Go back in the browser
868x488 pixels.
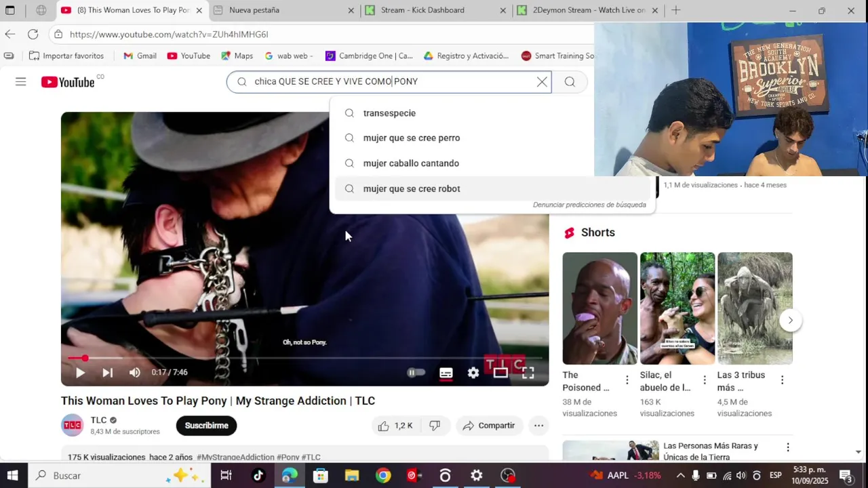tap(9, 34)
